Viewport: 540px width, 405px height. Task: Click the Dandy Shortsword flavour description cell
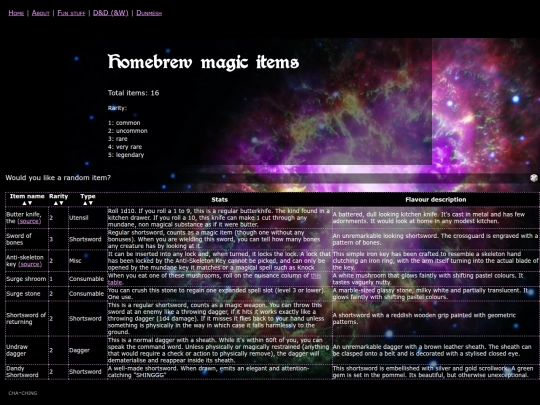[x=436, y=372]
